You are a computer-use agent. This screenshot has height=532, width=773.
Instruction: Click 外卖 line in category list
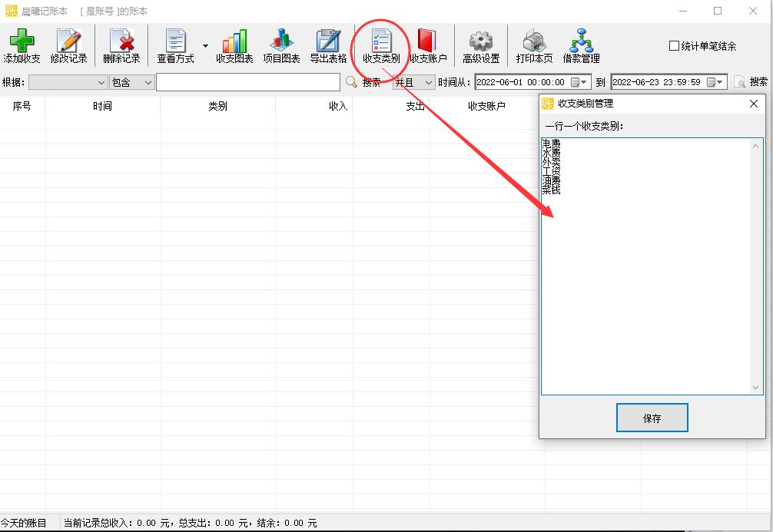551,162
